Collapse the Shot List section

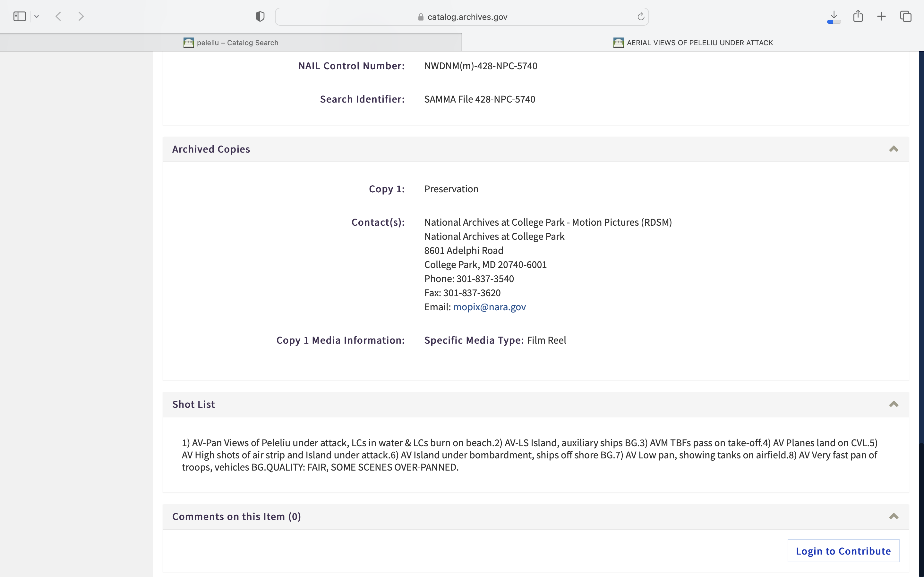pos(894,404)
